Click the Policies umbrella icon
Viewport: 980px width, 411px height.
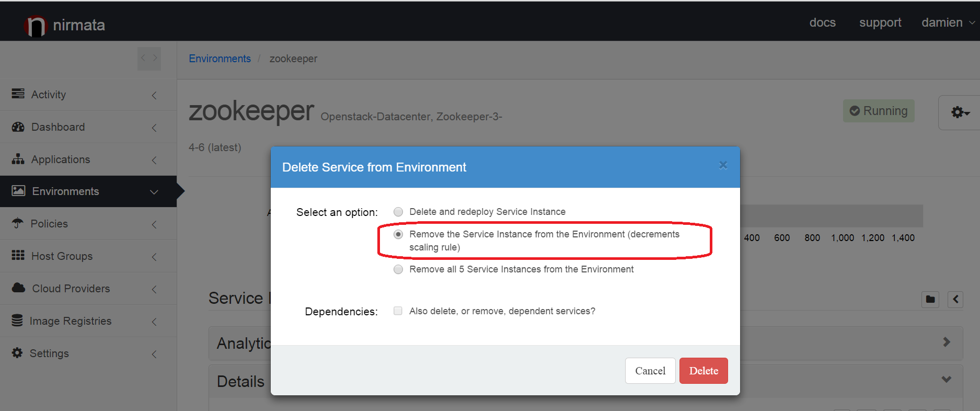pos(18,223)
